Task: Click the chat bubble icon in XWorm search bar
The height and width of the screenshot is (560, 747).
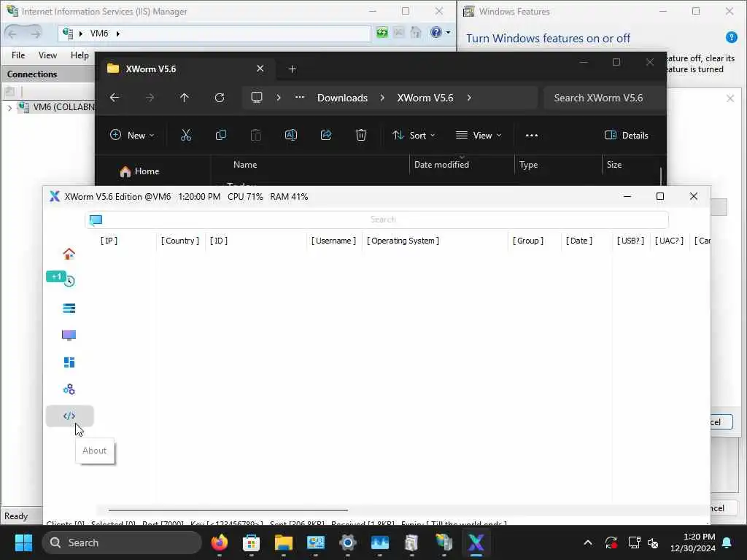Action: tap(96, 219)
